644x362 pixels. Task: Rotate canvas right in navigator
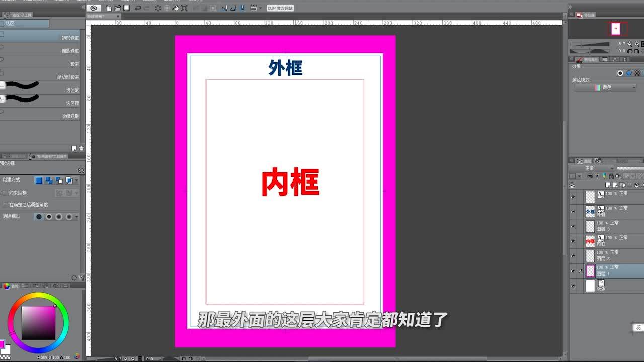click(x=636, y=51)
